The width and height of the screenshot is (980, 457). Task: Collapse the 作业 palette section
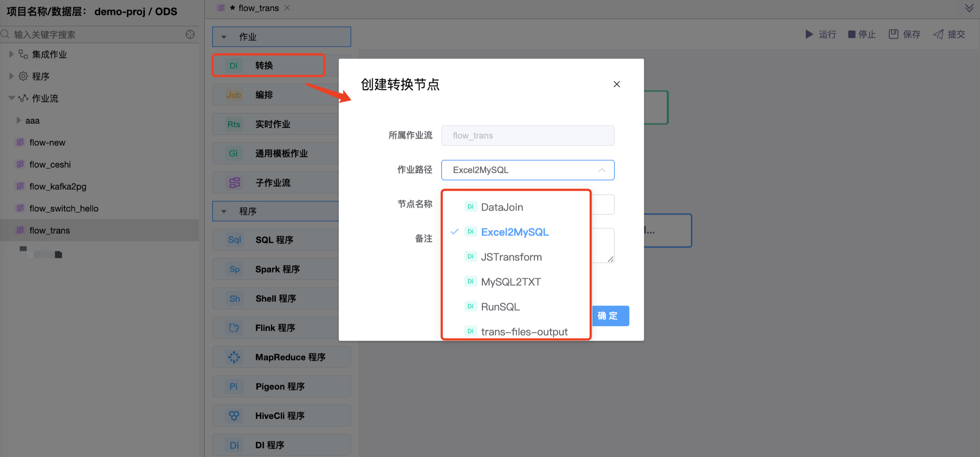(224, 37)
